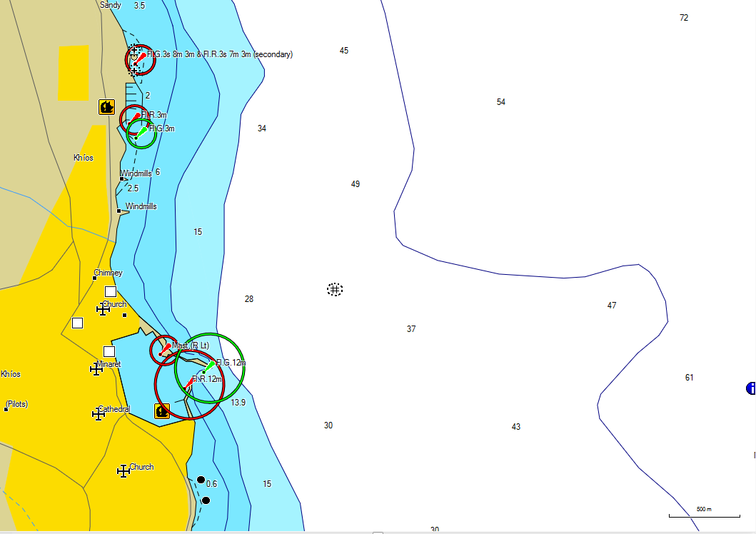Select the depth sounding labeled 72
This screenshot has height=534, width=756.
click(684, 18)
